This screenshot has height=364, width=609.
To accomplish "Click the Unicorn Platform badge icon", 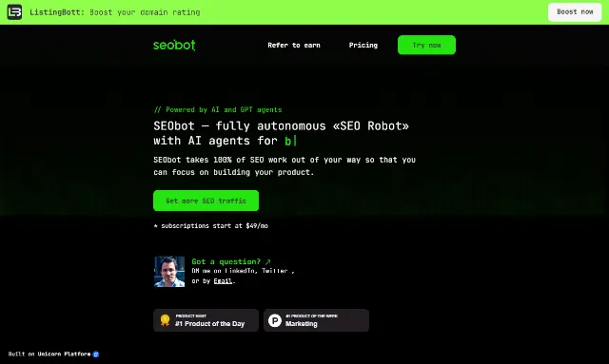I will 96,354.
